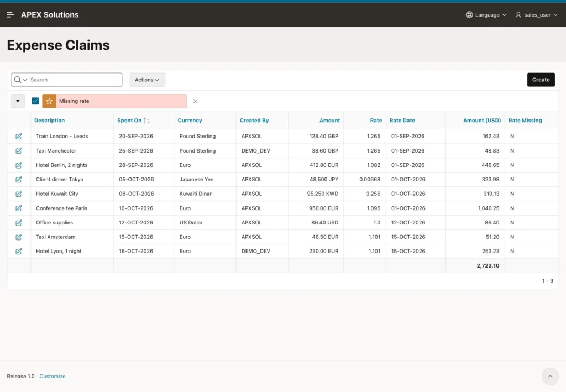Click the Missing rate highlight label
Image resolution: width=566 pixels, height=392 pixels.
coord(74,101)
